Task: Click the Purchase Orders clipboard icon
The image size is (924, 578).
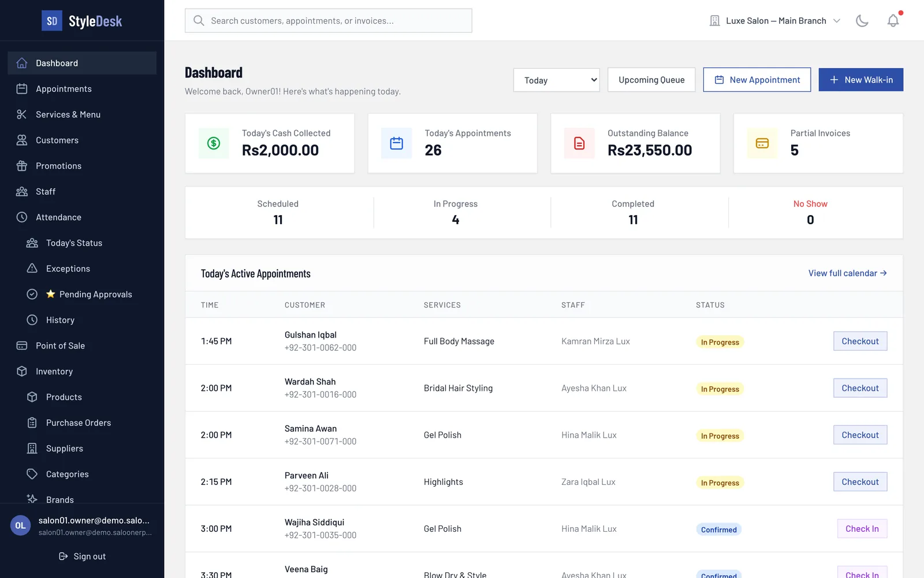Action: pyautogui.click(x=32, y=423)
